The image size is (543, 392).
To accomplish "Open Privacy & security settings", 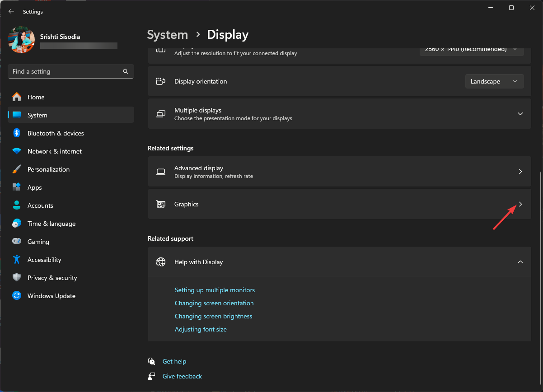I will click(x=71, y=278).
